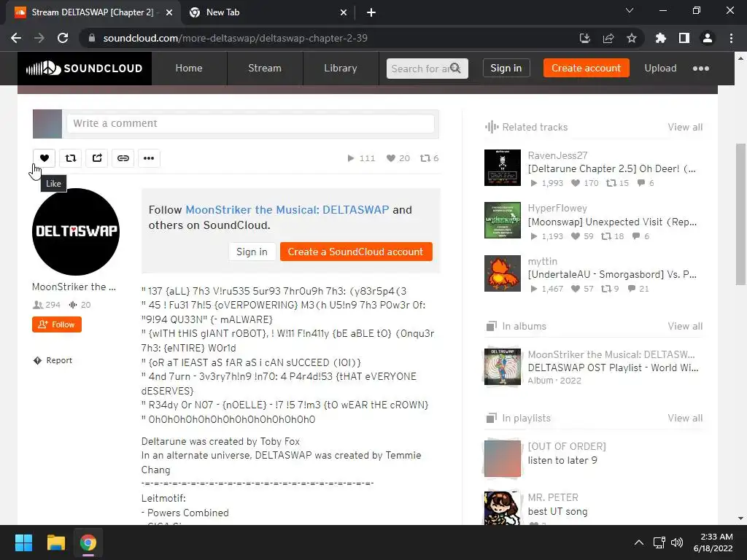Click the Report flag link
This screenshot has width=747, height=560.
click(x=53, y=360)
